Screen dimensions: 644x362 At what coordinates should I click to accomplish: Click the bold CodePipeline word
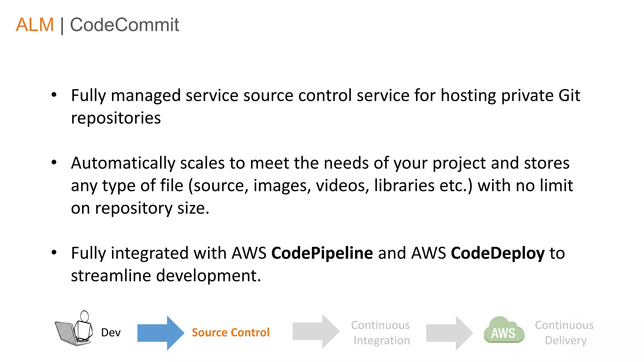point(322,253)
